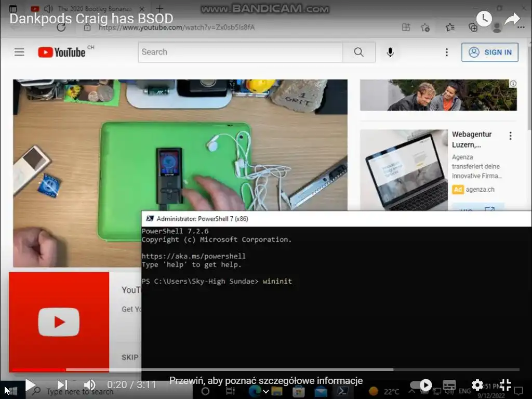532x399 pixels.
Task: Open the top banner ad with two people
Action: [438, 95]
